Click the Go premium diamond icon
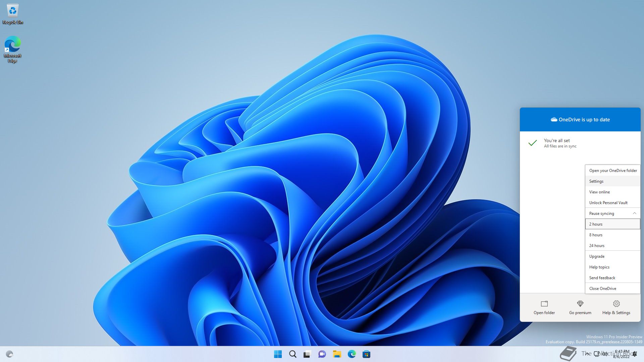 pos(580,304)
